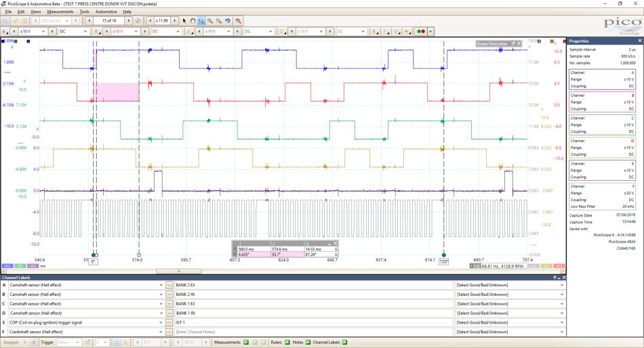Open the Edit menu

click(21, 12)
